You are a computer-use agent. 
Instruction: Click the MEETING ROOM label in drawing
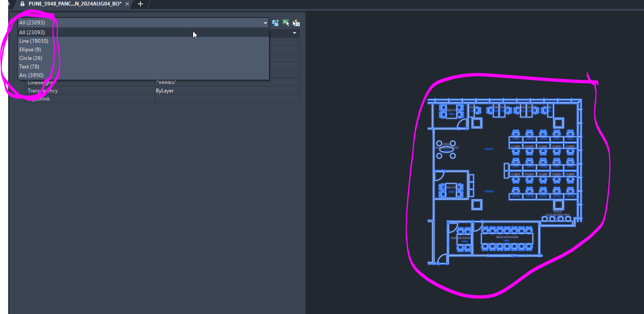(507, 237)
